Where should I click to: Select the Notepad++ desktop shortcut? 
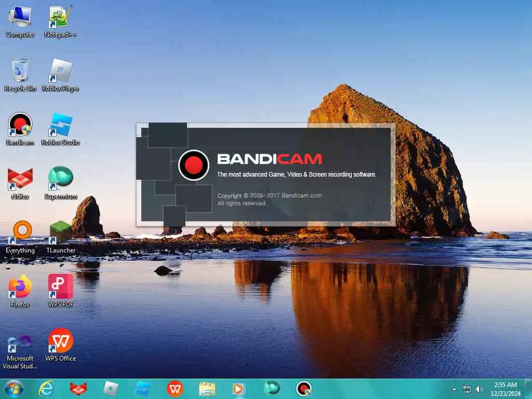click(x=60, y=21)
